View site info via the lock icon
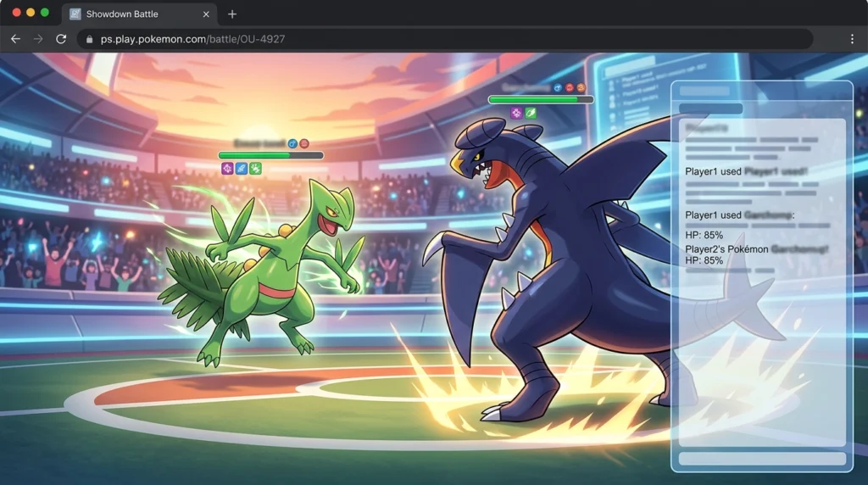The image size is (868, 485). 89,39
